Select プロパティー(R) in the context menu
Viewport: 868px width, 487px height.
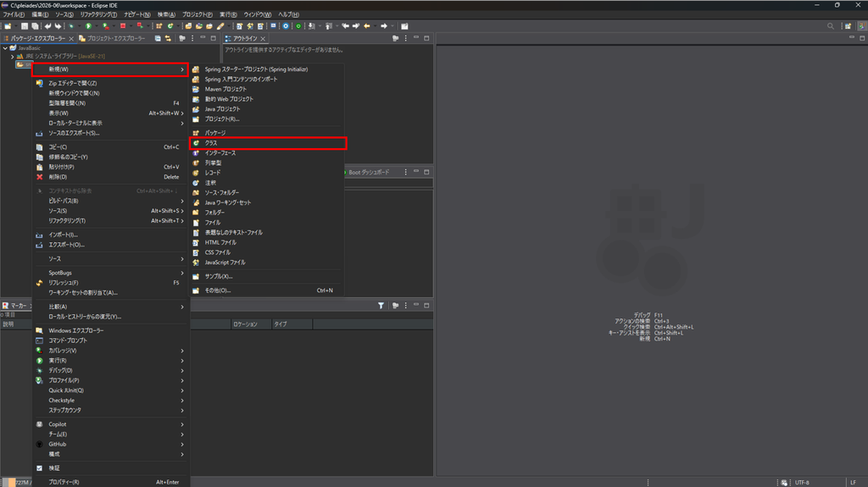pos(110,482)
